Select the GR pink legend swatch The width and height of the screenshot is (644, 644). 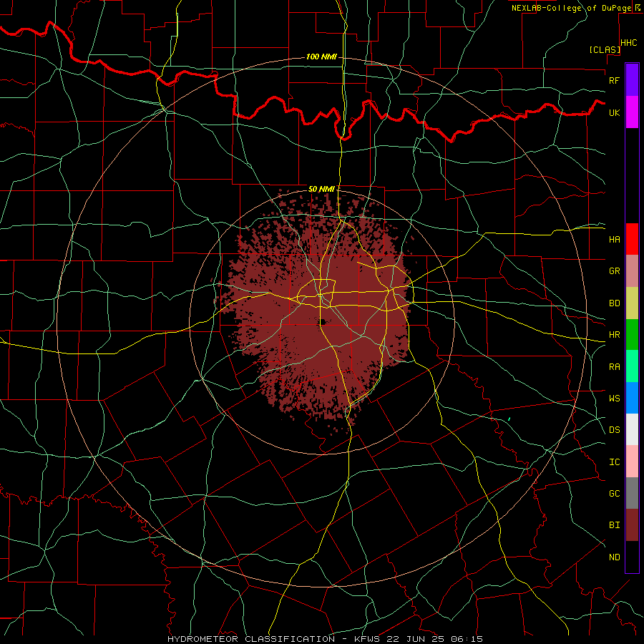(x=632, y=271)
